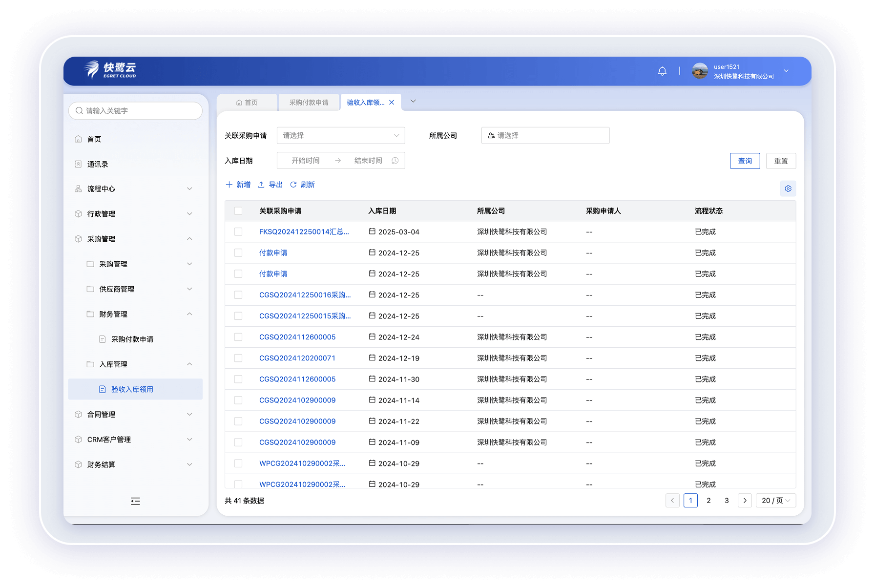Check the row for CGSQ2024120200071
Image resolution: width=875 pixels, height=588 pixels.
pyautogui.click(x=238, y=358)
